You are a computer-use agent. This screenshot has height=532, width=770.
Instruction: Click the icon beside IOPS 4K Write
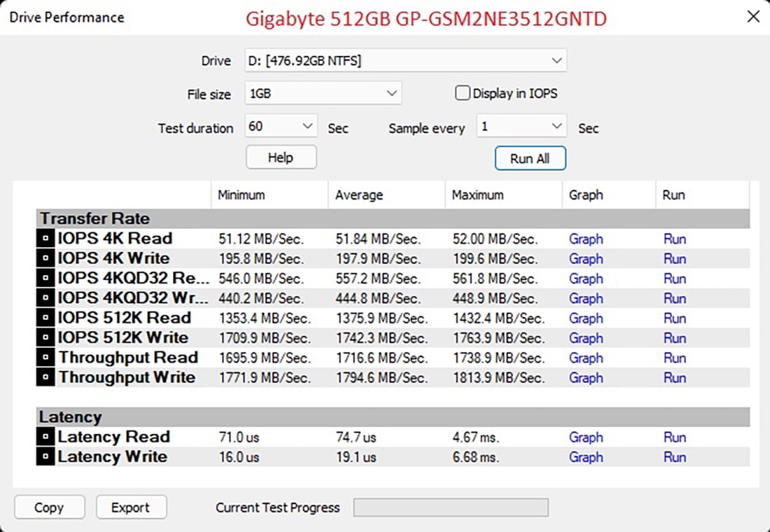pyautogui.click(x=45, y=258)
